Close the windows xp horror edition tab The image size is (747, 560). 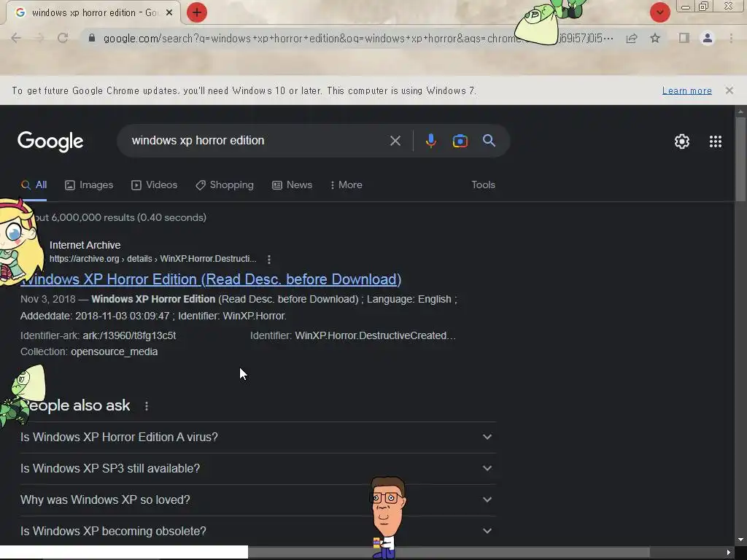point(169,13)
